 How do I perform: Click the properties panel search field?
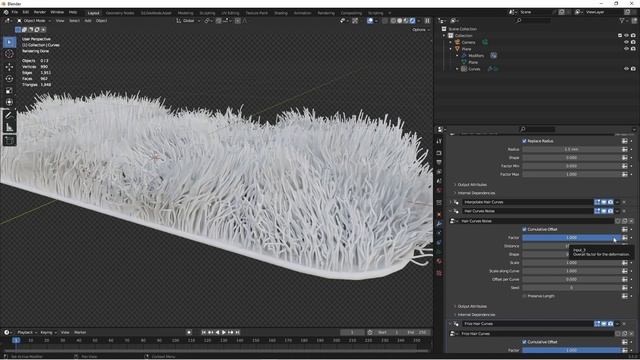point(538,129)
